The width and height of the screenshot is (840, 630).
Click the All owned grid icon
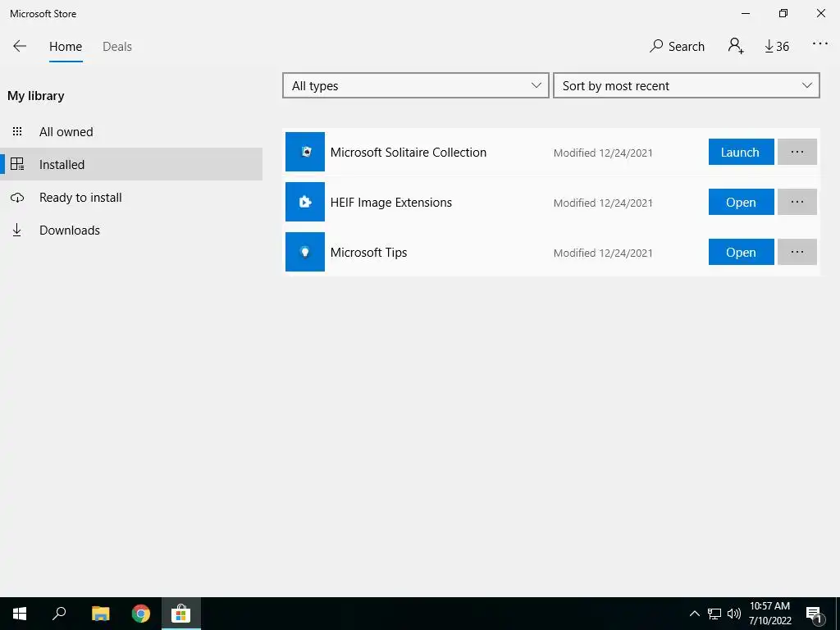coord(17,131)
